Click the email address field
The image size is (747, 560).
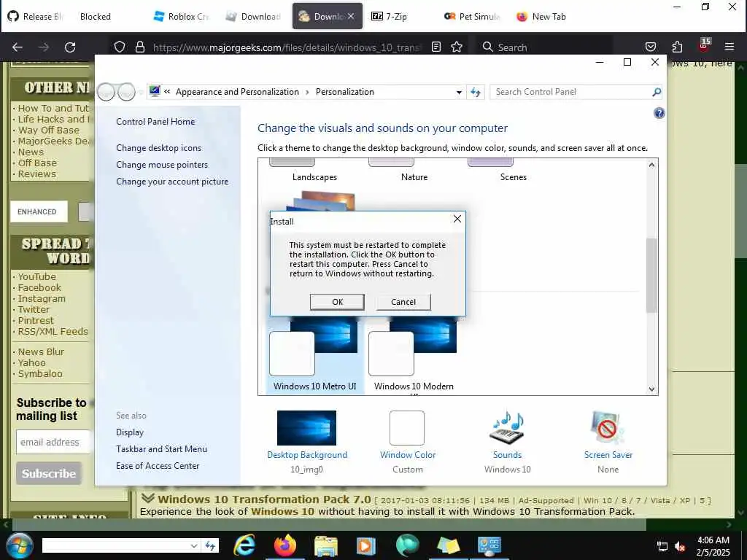(53, 443)
